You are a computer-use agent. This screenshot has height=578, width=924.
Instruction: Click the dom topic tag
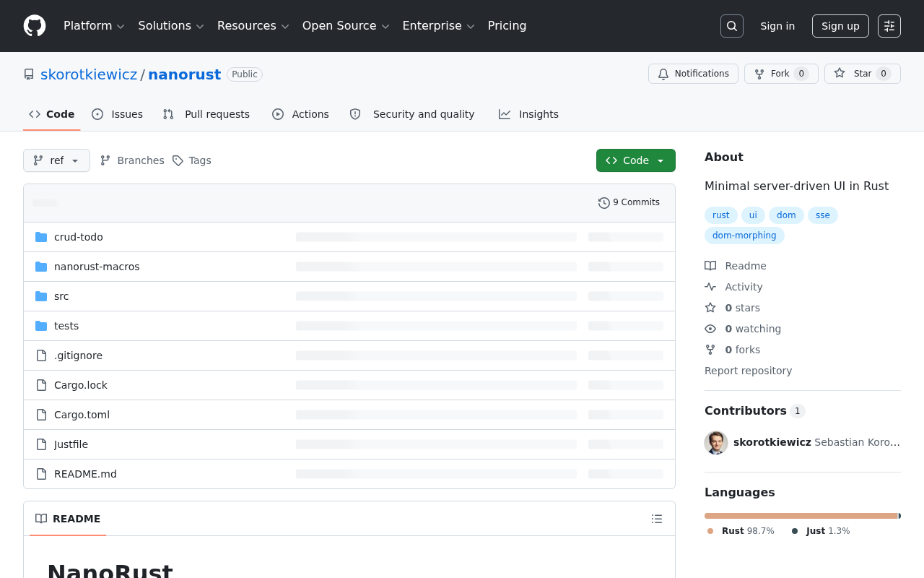(786, 215)
